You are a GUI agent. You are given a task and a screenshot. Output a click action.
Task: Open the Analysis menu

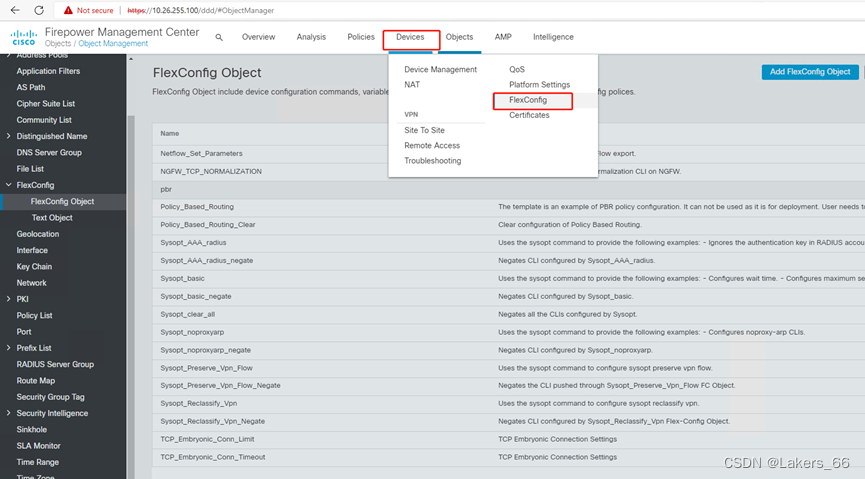(311, 37)
